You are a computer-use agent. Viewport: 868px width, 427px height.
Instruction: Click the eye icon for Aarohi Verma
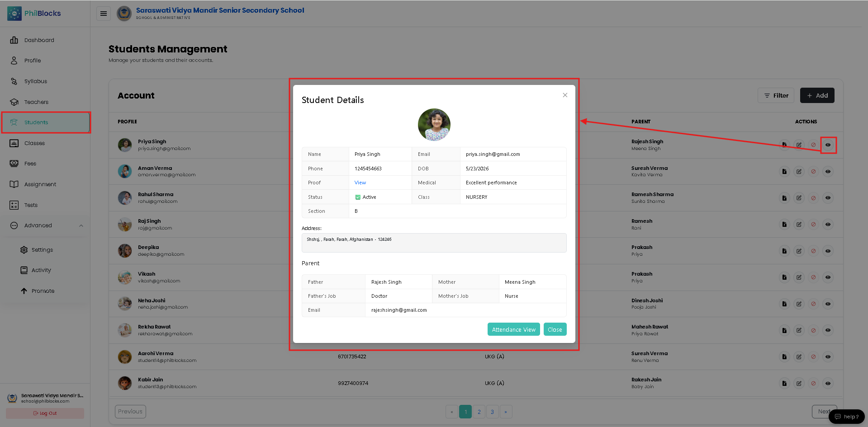[x=828, y=357]
